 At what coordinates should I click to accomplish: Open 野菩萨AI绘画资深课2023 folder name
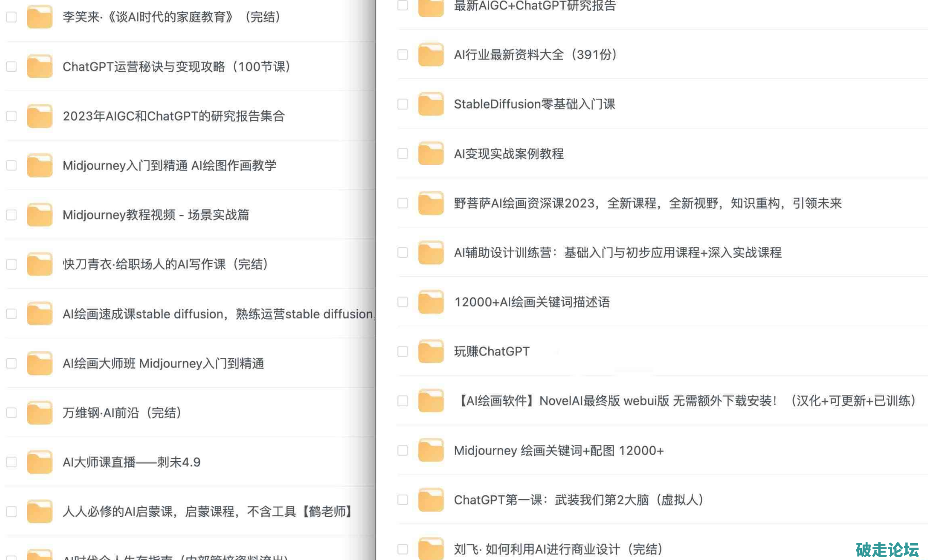[648, 203]
